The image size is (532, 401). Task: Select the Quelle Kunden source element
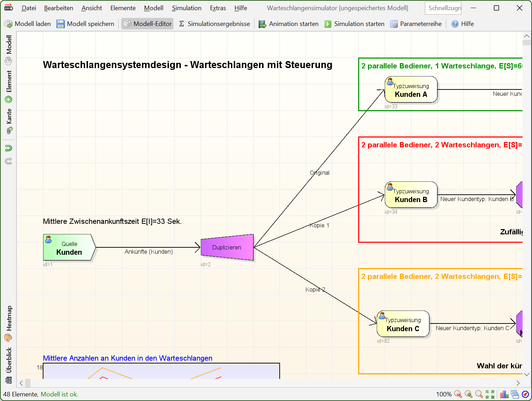[x=69, y=247]
